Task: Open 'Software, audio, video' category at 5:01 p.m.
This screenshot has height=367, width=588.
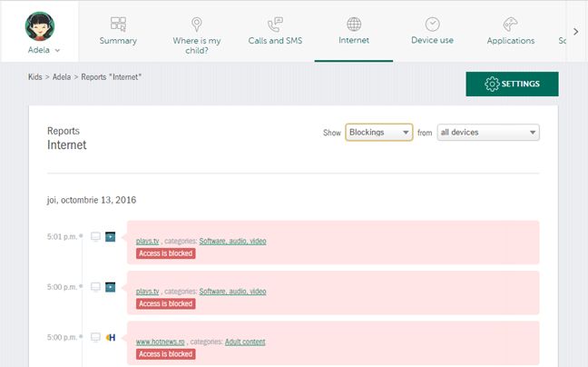Action: pyautogui.click(x=232, y=241)
